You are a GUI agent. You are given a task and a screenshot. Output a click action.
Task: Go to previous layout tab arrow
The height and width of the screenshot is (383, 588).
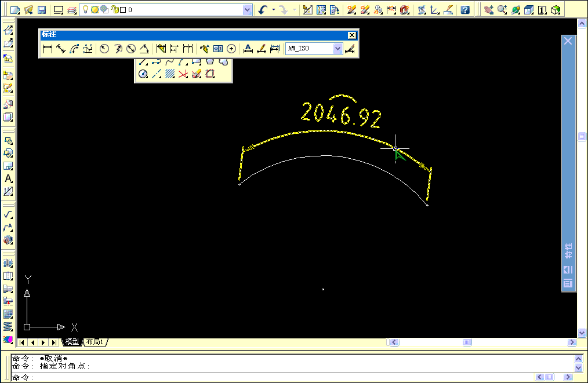(x=32, y=342)
